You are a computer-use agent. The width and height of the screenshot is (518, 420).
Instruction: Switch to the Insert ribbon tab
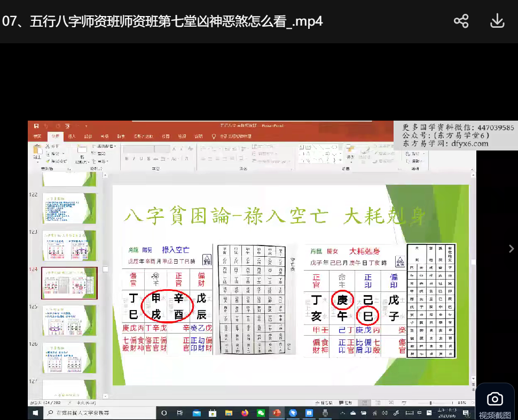pyautogui.click(x=72, y=136)
